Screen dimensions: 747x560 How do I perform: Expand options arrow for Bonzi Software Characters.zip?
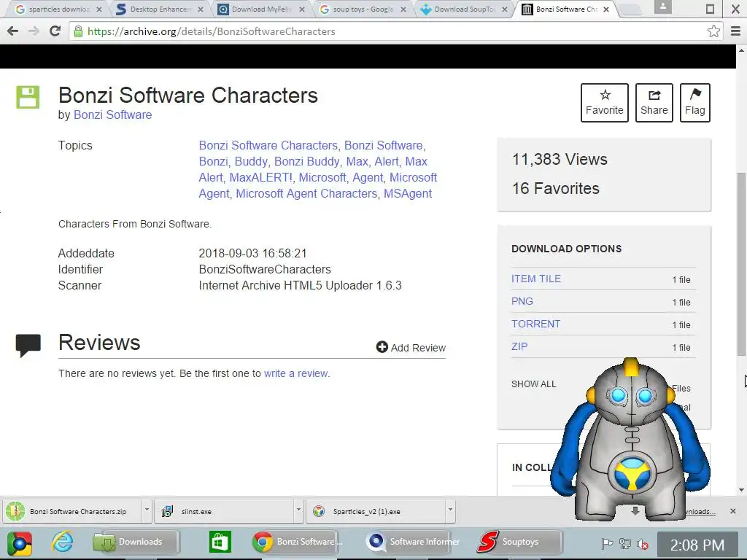(147, 510)
